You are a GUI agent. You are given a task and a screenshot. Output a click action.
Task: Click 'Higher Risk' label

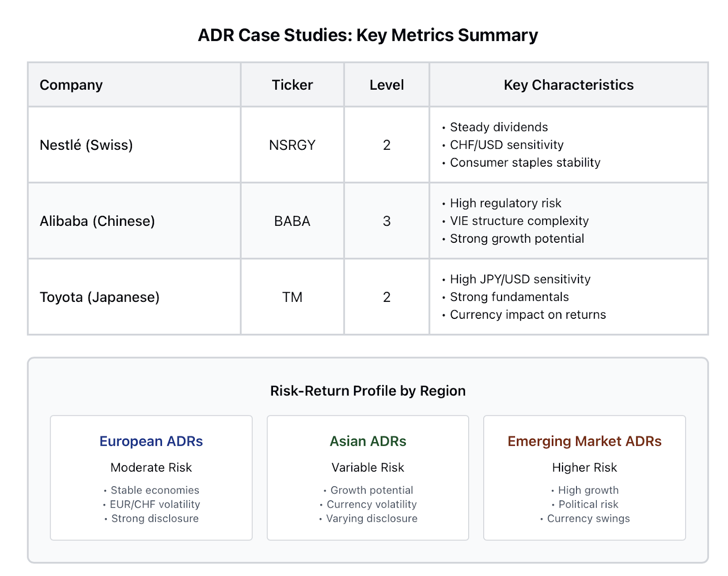pyautogui.click(x=584, y=467)
